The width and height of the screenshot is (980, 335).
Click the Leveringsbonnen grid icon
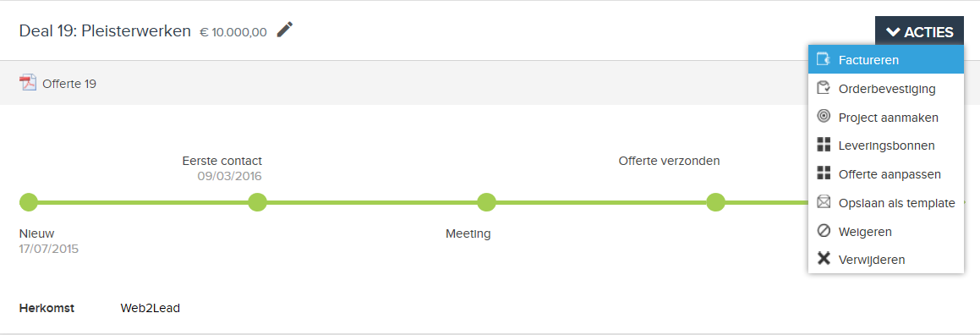[824, 145]
